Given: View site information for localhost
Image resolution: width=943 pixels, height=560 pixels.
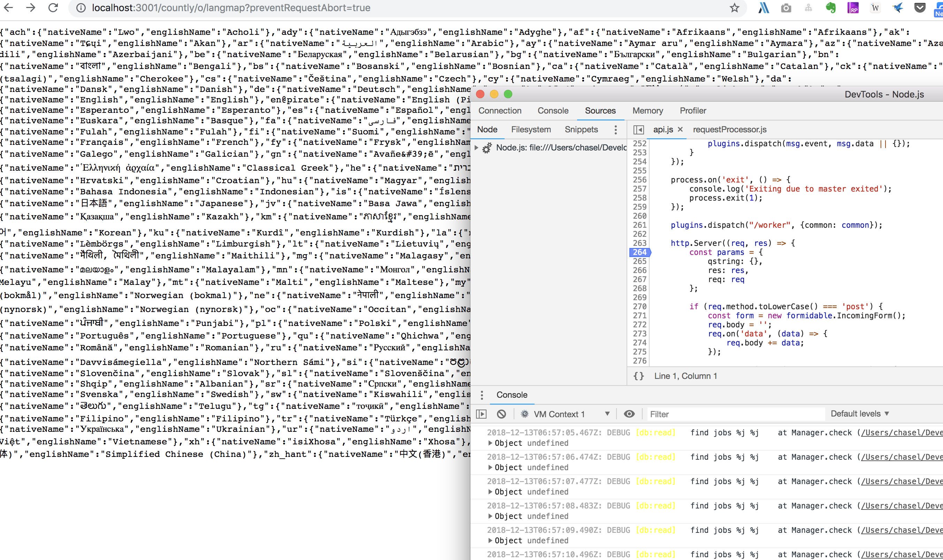Looking at the screenshot, I should [x=81, y=8].
